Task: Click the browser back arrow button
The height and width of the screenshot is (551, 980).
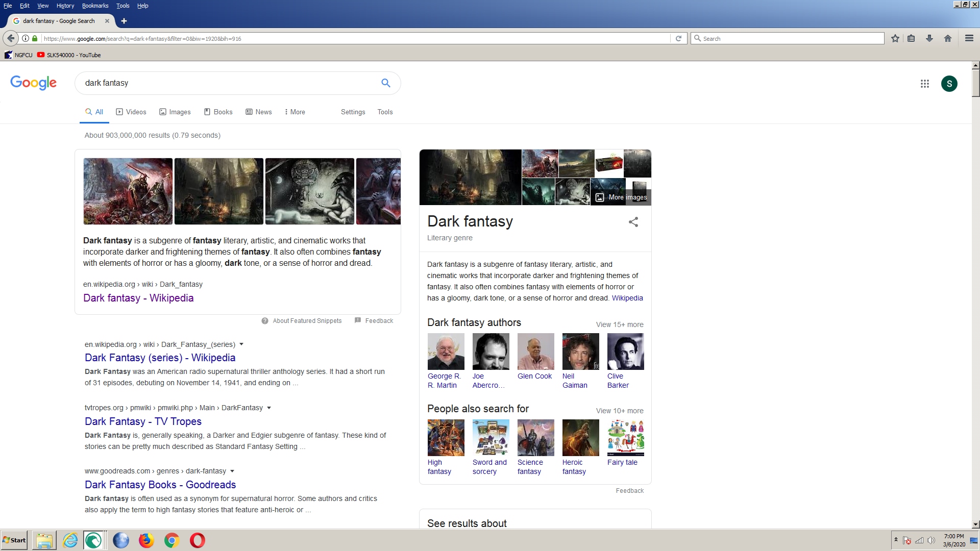Action: tap(11, 38)
